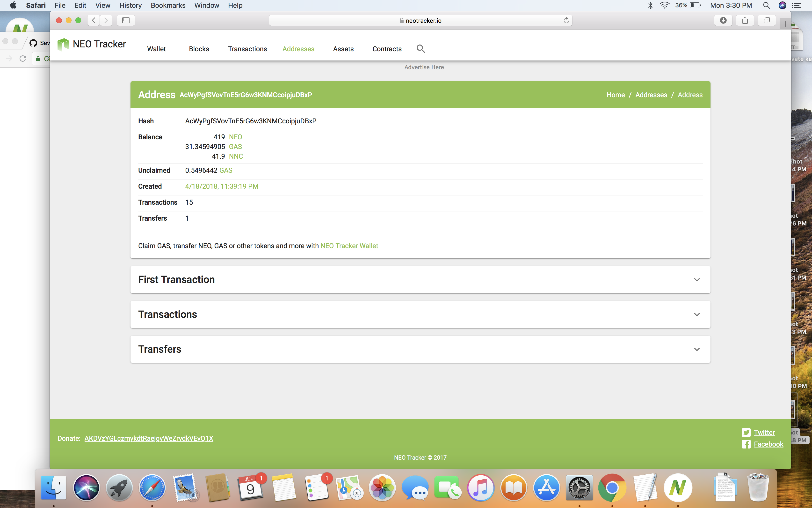
Task: Click the GAS link in Unclaimed row
Action: [x=226, y=170]
